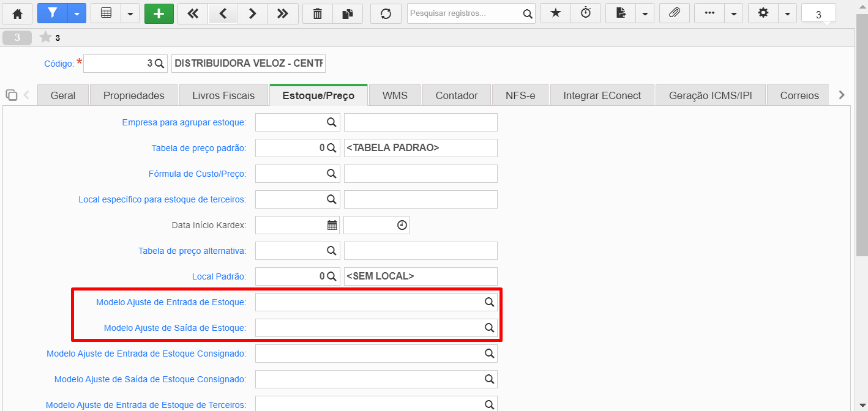Click the DISTRIBUIDORA VELOZ name field
Image resolution: width=868 pixels, height=411 pixels.
click(249, 64)
